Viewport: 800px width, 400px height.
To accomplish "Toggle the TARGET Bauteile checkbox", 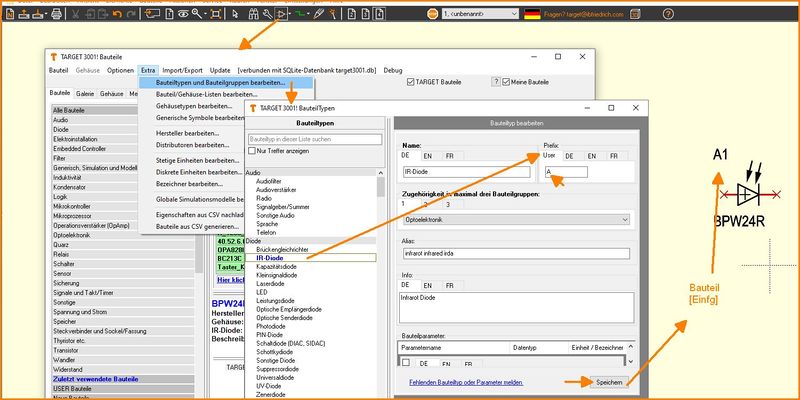I will 411,81.
